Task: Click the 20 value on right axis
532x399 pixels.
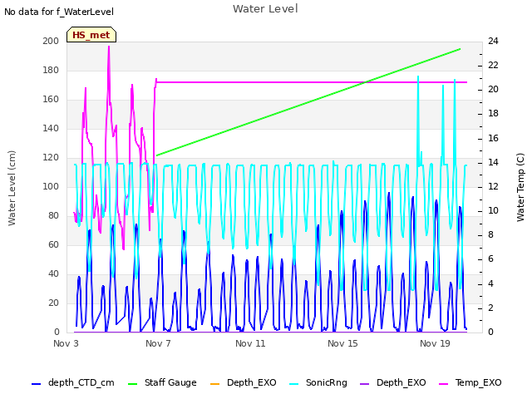Action: point(493,90)
